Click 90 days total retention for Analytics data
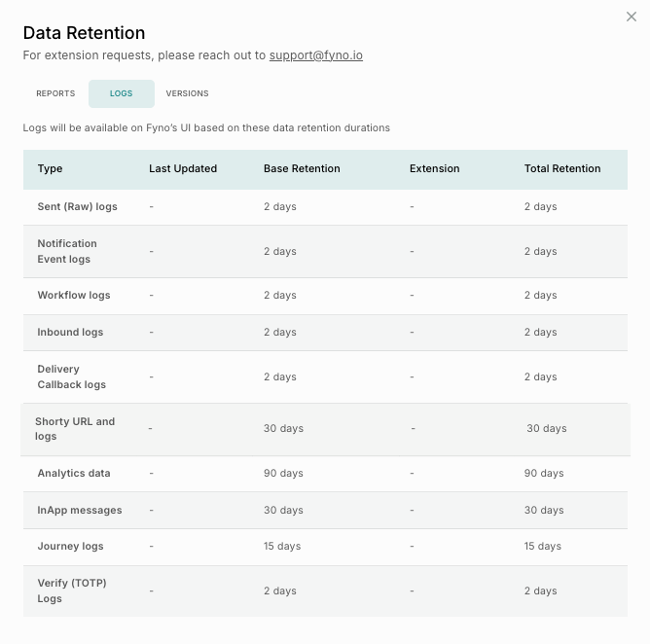 [544, 473]
